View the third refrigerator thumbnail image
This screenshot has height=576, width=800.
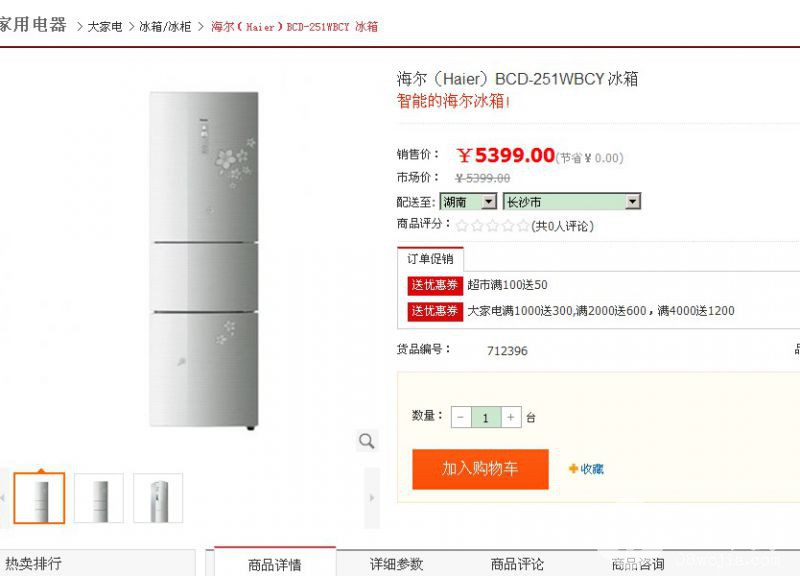coord(158,498)
